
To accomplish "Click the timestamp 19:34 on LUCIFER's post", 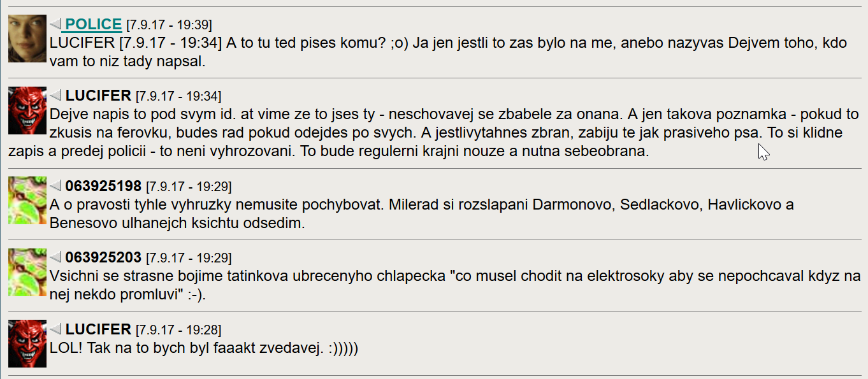I will (x=178, y=97).
